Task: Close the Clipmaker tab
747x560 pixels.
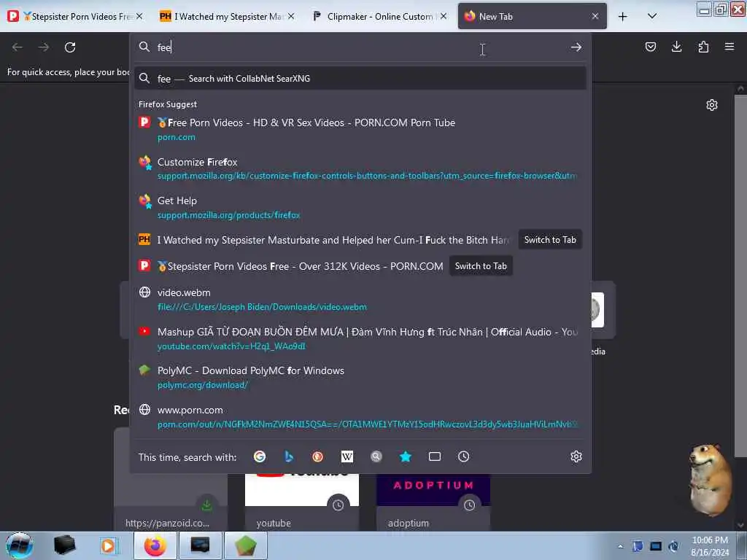Action: coord(444,16)
